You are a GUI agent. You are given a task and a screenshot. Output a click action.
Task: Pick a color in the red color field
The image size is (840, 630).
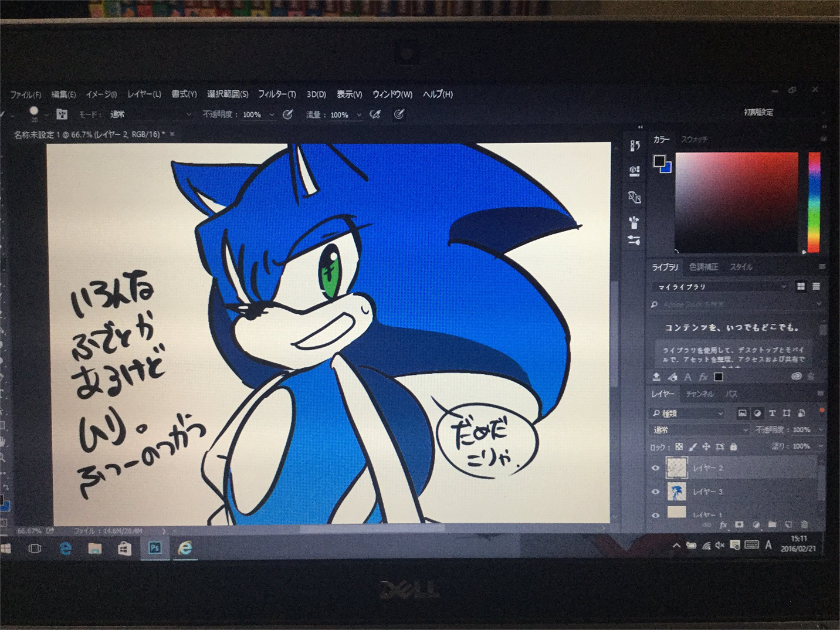point(737,202)
